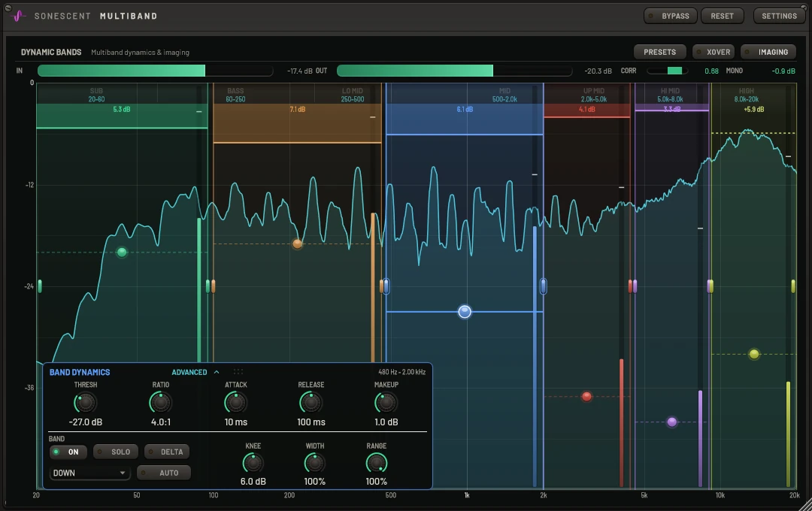Viewport: 812px width, 511px height.
Task: Toggle the band ON switch
Action: tap(68, 452)
